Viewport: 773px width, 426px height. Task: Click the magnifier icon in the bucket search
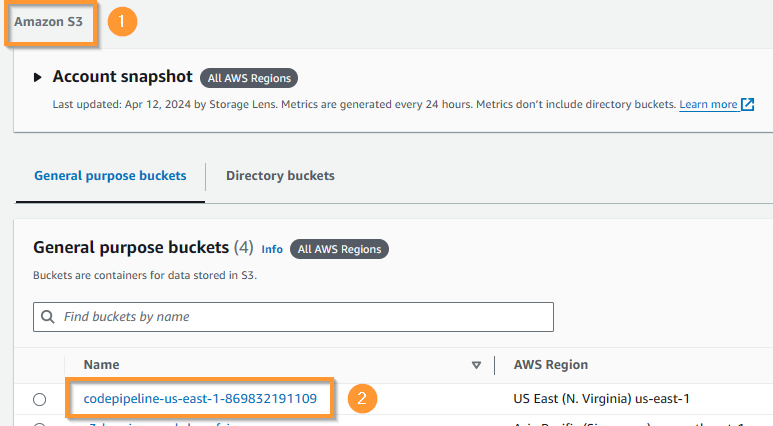48,317
